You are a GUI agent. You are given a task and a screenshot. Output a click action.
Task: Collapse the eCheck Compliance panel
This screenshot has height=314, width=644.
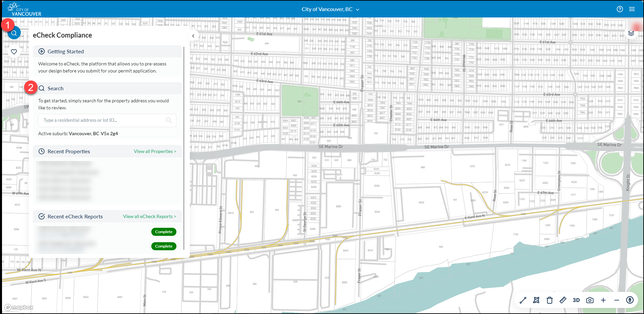(193, 36)
